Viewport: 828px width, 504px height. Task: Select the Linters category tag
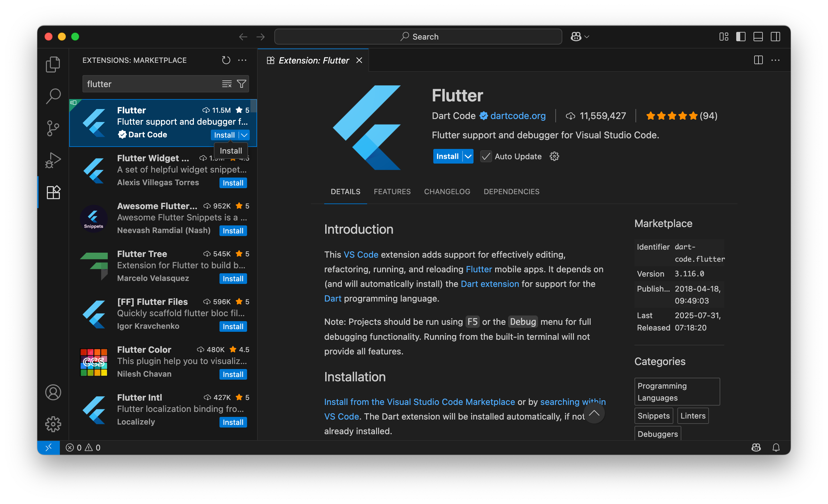(693, 416)
